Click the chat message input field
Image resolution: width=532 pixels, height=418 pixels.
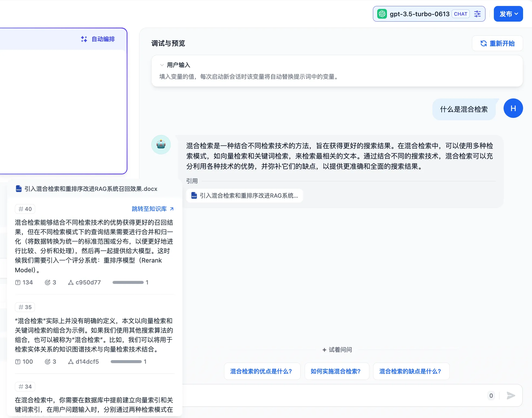tap(333, 396)
